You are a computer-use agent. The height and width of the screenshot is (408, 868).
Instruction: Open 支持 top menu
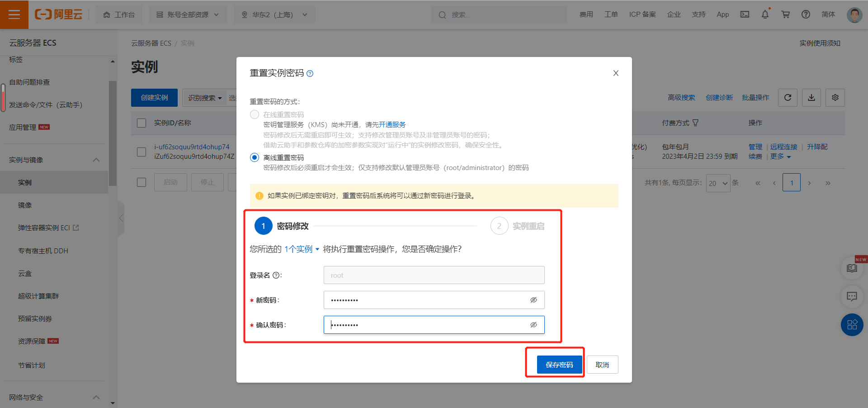698,14
